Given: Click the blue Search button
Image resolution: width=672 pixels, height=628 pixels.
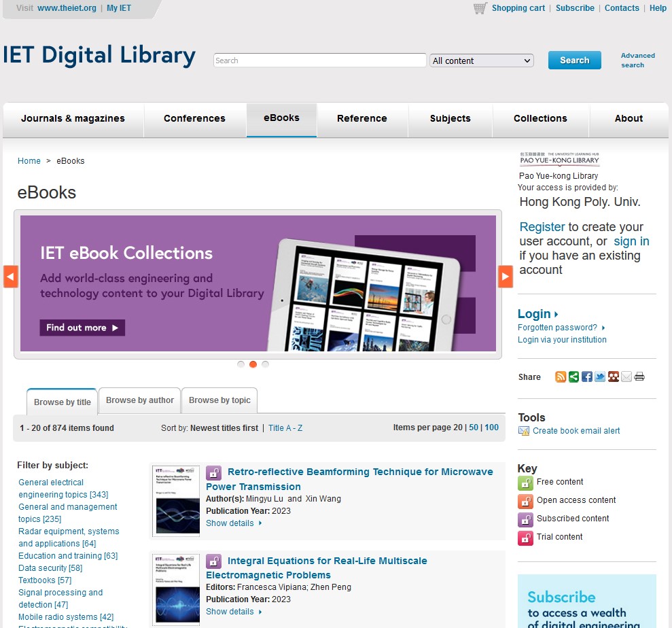Looking at the screenshot, I should tap(575, 60).
